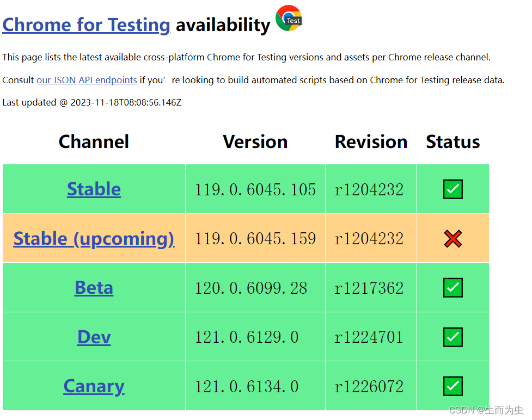The height and width of the screenshot is (420, 532).
Task: Open the JSON API endpoints link
Action: click(87, 80)
